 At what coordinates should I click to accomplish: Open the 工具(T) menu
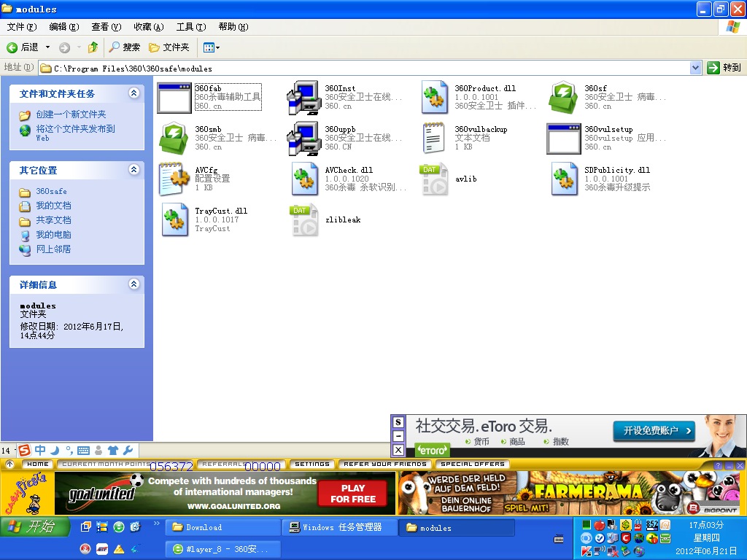(x=191, y=27)
